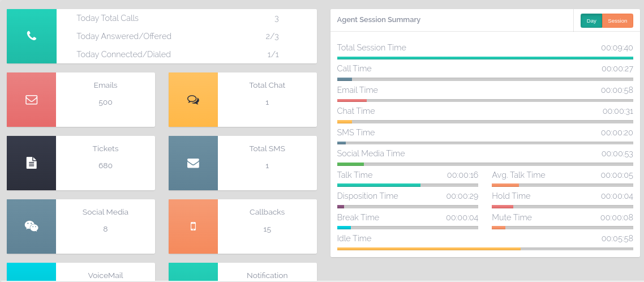Click the Notification tile label

[267, 275]
